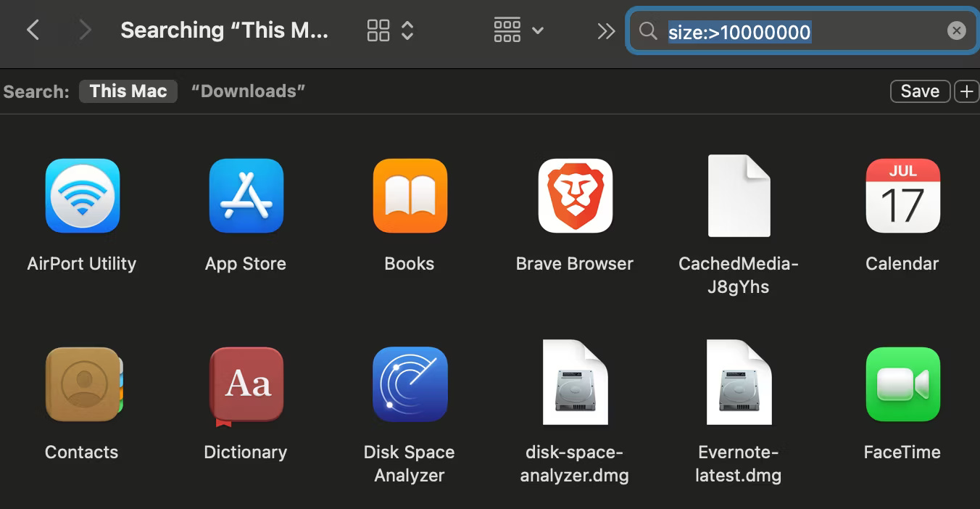The image size is (980, 509).
Task: Click the FaceTime app icon
Action: tap(902, 384)
